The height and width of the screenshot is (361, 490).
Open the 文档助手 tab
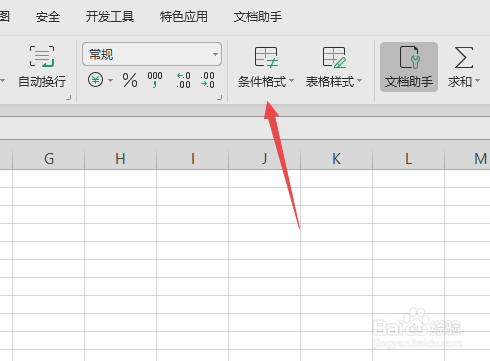[x=258, y=17]
